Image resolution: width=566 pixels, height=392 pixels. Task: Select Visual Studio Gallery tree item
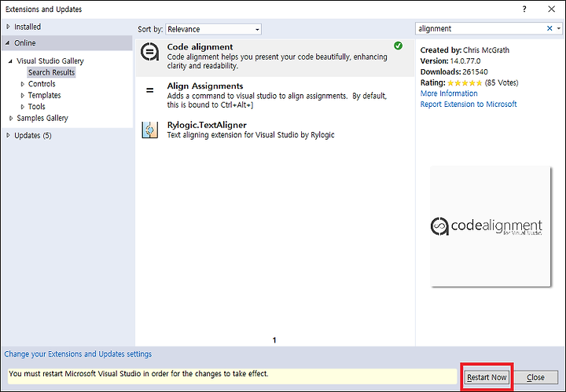50,61
